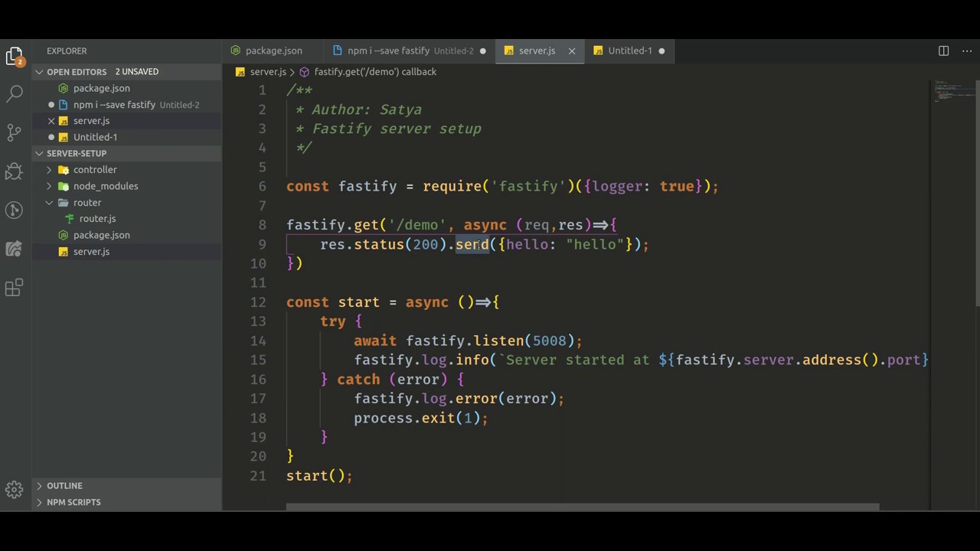Click 'listen' on line 14
The width and height of the screenshot is (980, 551).
coord(498,341)
